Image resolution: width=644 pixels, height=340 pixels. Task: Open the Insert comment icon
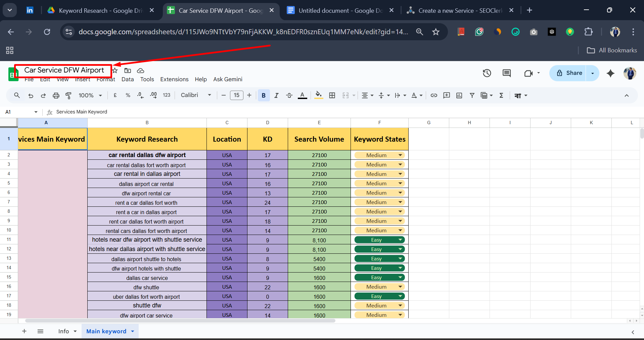pos(447,95)
